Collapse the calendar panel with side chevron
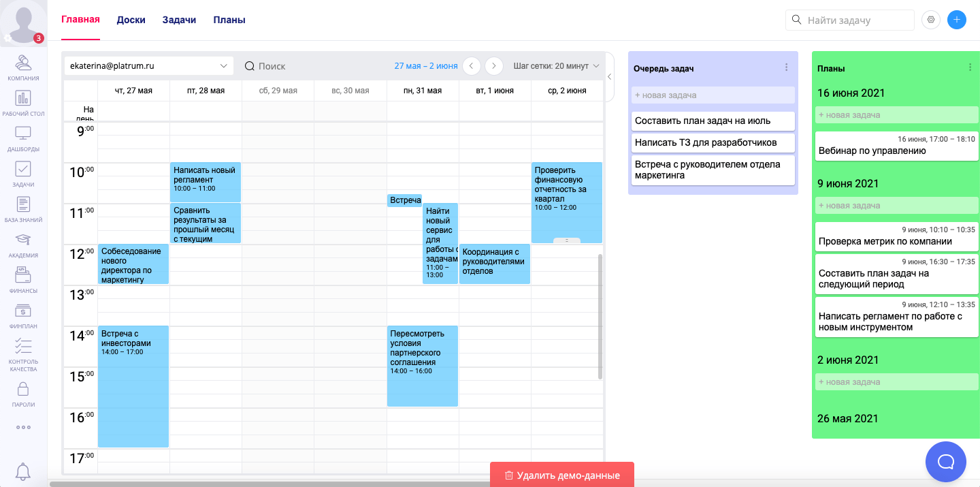The height and width of the screenshot is (487, 980). (x=609, y=77)
